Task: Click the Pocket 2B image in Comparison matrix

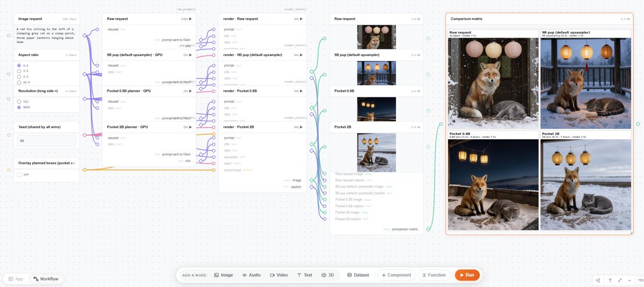Action: 586,184
